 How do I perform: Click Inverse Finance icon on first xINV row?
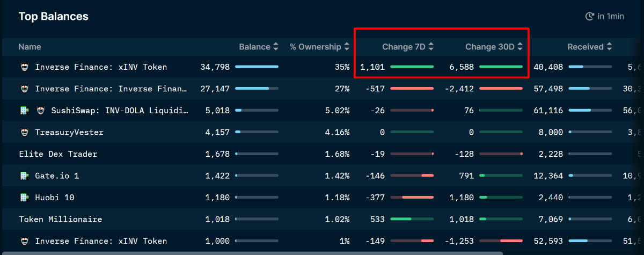click(x=24, y=67)
